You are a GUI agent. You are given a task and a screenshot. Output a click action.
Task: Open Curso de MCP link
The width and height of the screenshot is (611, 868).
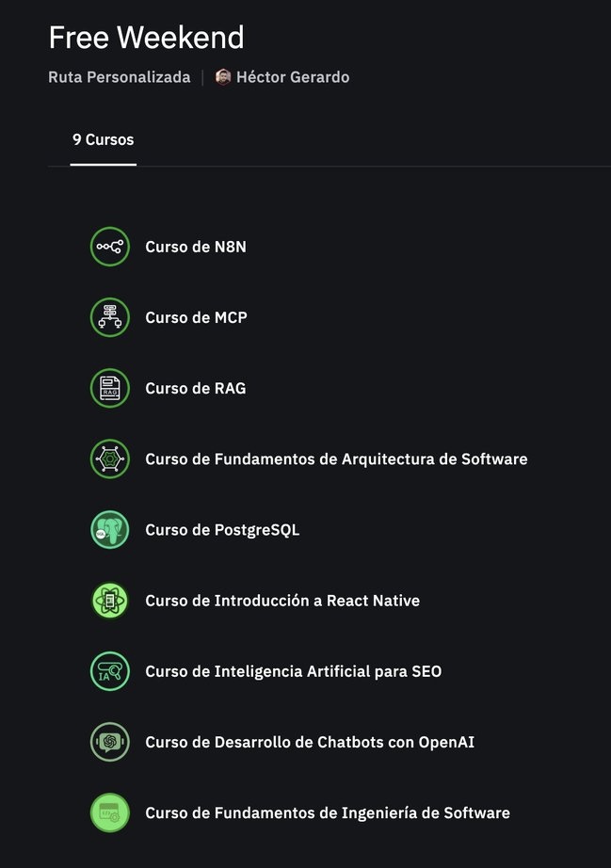(x=196, y=317)
